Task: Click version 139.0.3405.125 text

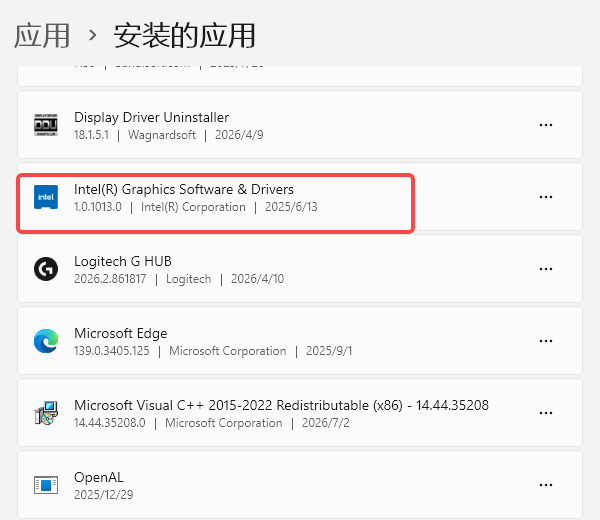Action: [x=112, y=350]
